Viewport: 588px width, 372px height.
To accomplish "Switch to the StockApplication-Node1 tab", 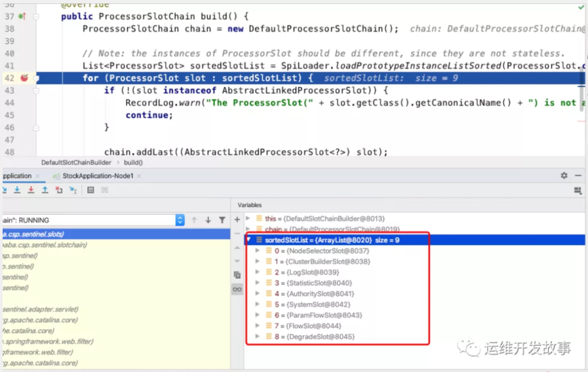I will [x=97, y=176].
